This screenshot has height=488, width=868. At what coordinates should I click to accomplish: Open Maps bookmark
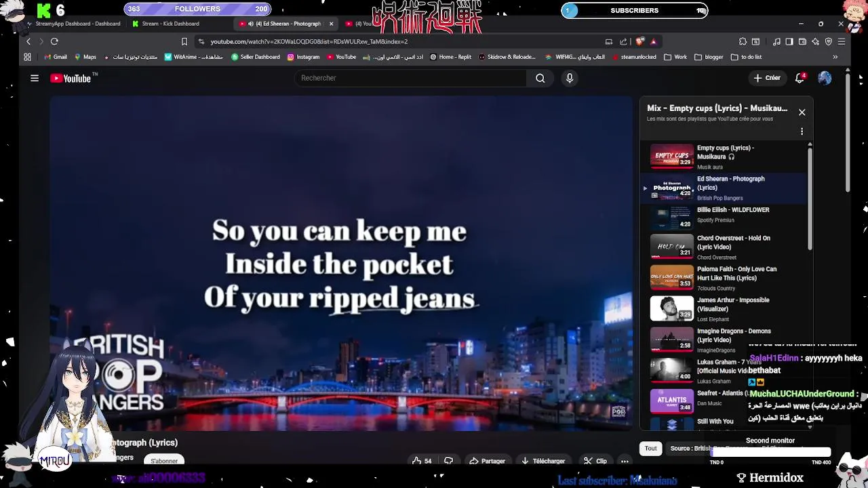click(x=85, y=57)
